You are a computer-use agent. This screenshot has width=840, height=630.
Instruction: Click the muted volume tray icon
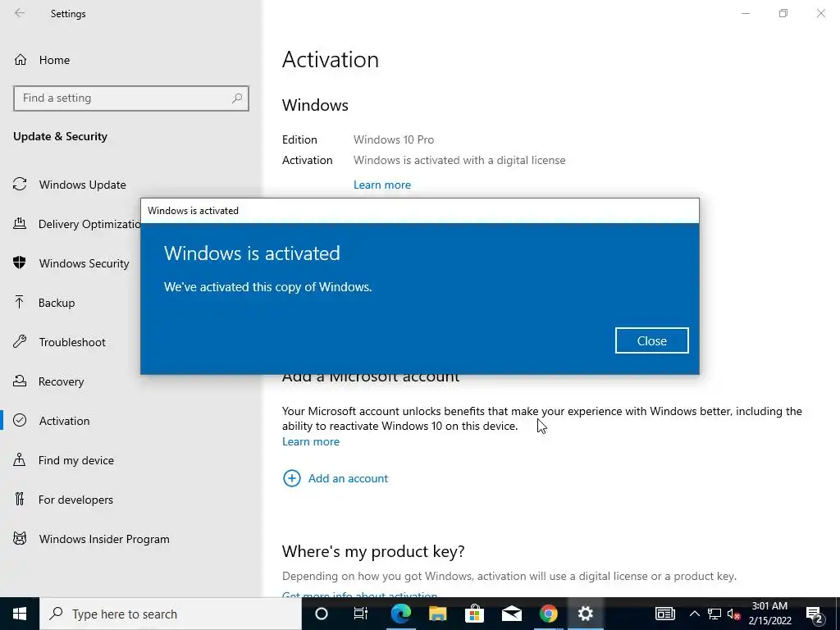click(x=733, y=614)
